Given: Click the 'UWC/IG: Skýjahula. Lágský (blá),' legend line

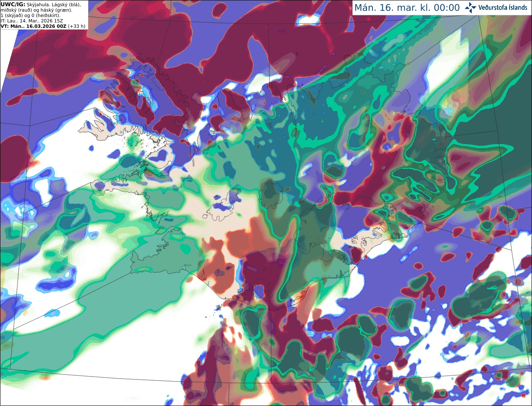Looking at the screenshot, I should (41, 4).
